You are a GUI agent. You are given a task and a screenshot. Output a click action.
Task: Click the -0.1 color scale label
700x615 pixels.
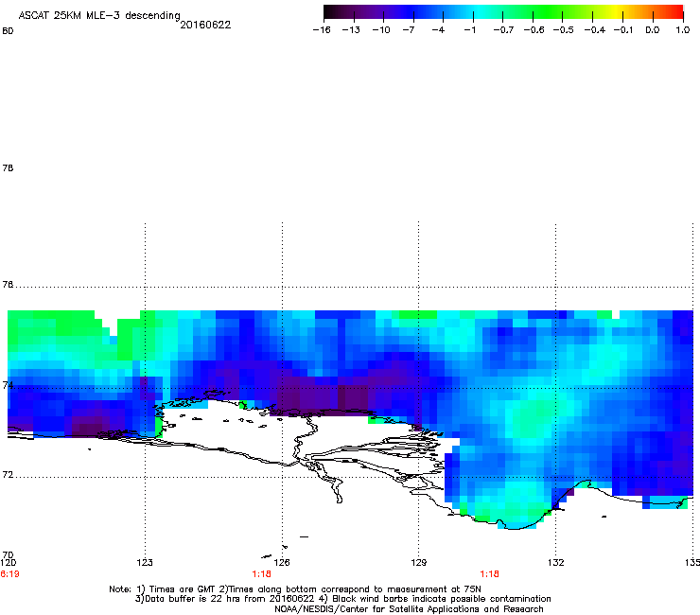[623, 30]
